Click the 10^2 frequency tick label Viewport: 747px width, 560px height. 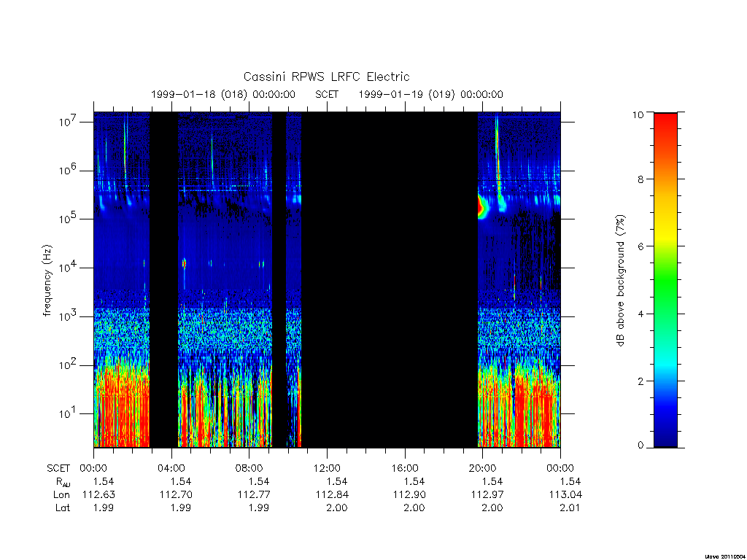[x=69, y=365]
